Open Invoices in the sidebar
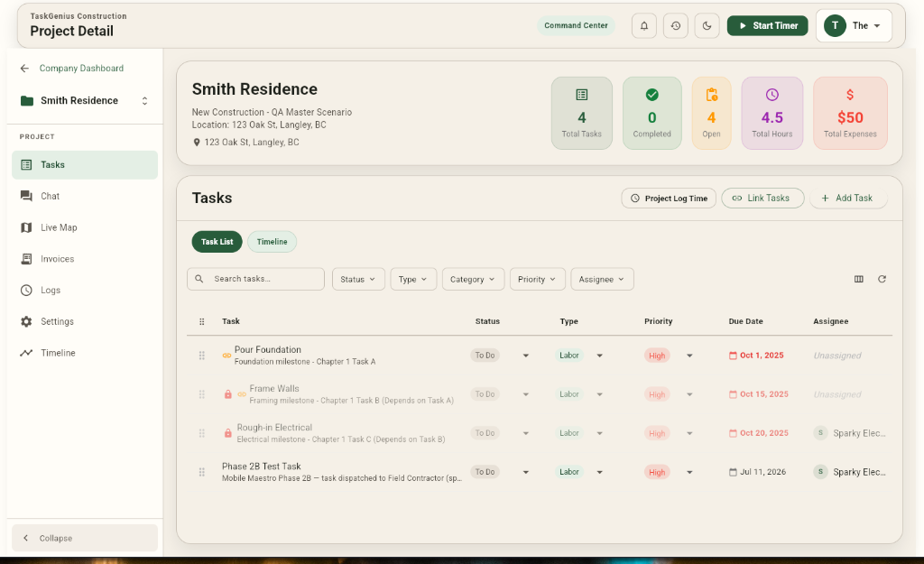Viewport: 924px width, 564px height. [85, 259]
